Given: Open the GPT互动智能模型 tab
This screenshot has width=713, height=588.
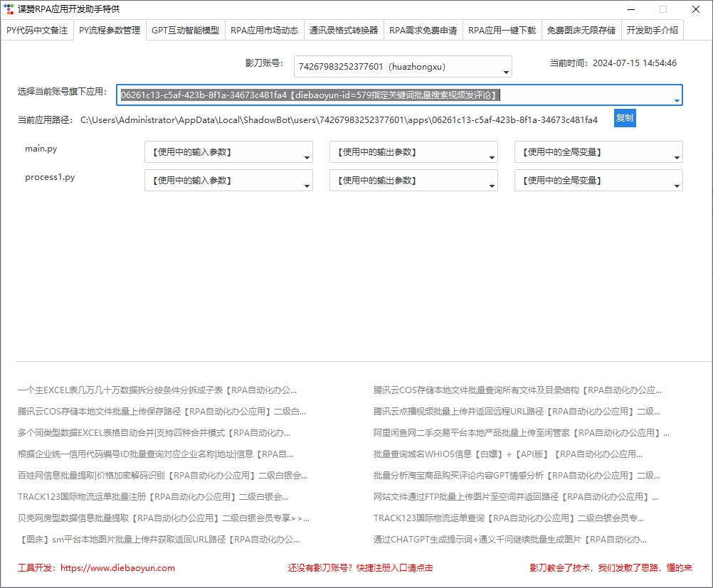Looking at the screenshot, I should point(185,31).
